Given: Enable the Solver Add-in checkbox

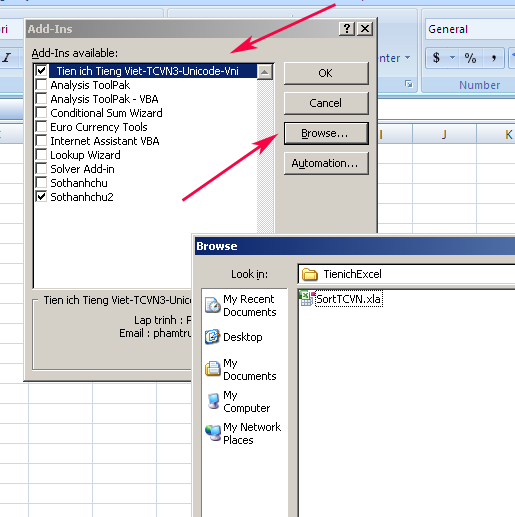Looking at the screenshot, I should click(41, 169).
